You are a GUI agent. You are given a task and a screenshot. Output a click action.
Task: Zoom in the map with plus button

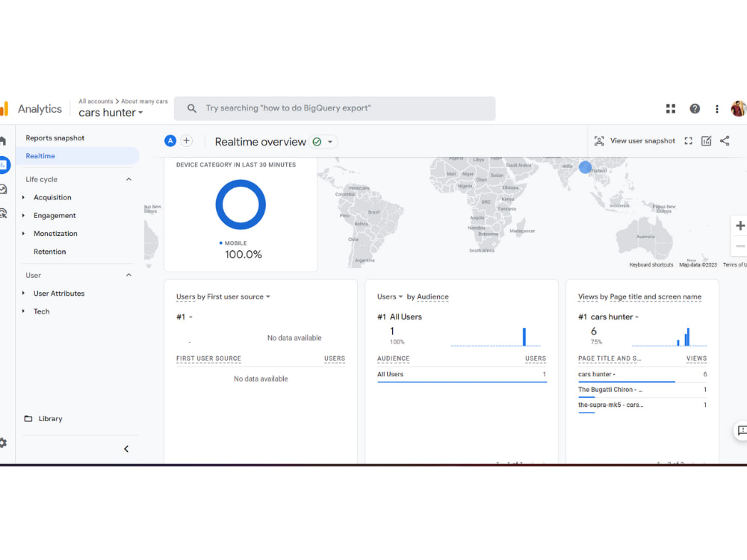(740, 225)
